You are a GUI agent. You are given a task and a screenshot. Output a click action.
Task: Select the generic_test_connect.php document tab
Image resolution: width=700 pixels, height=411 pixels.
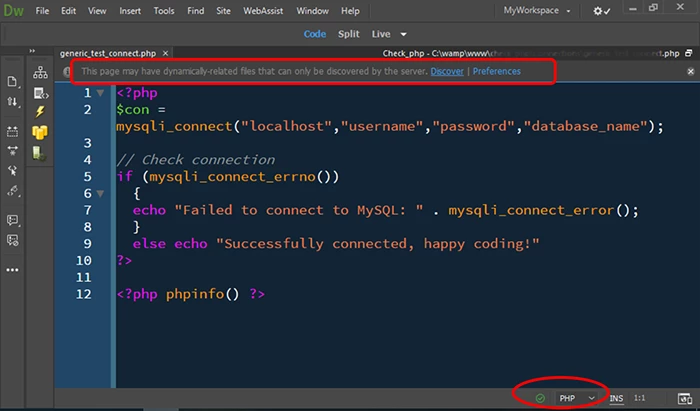pyautogui.click(x=108, y=54)
